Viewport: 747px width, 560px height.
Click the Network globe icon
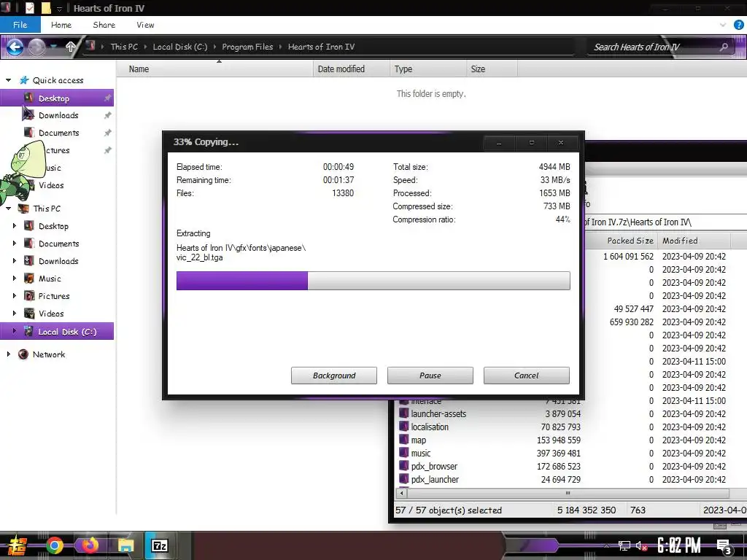[x=23, y=354]
